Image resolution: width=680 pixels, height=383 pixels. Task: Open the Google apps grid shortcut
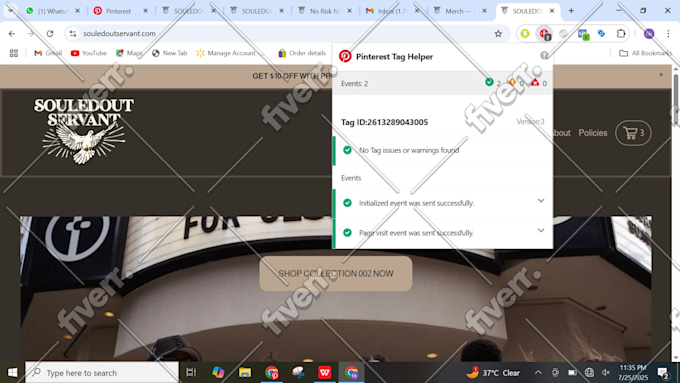tap(14, 53)
